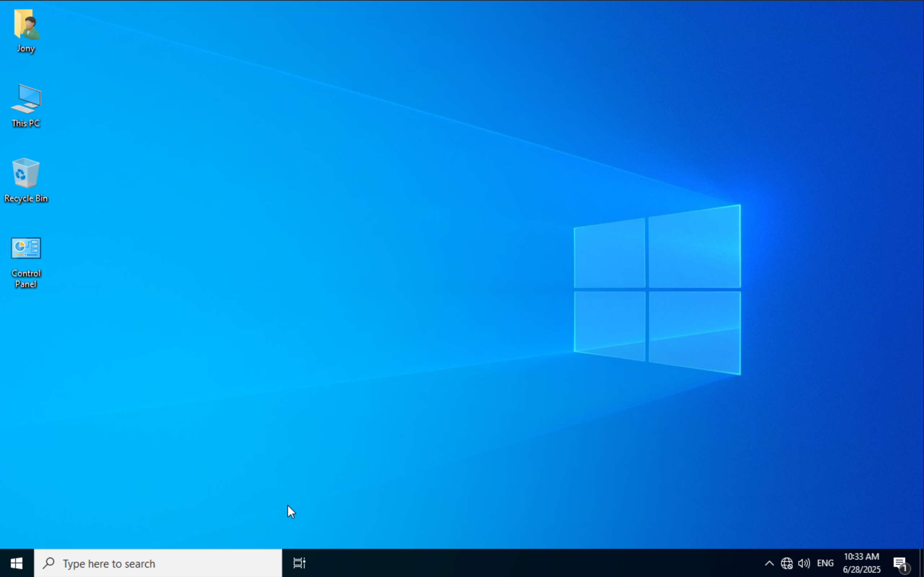The height and width of the screenshot is (577, 924).
Task: Adjust volume from the speaker tray icon
Action: (804, 563)
